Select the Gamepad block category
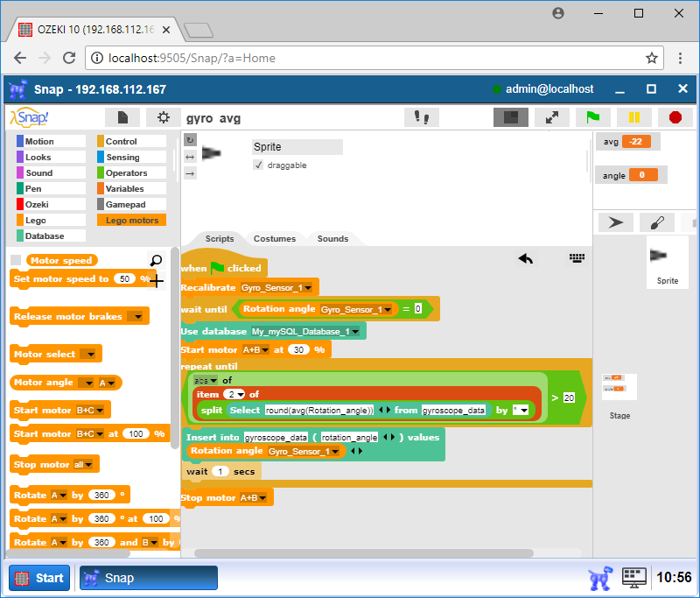Image resolution: width=700 pixels, height=598 pixels. [x=131, y=205]
